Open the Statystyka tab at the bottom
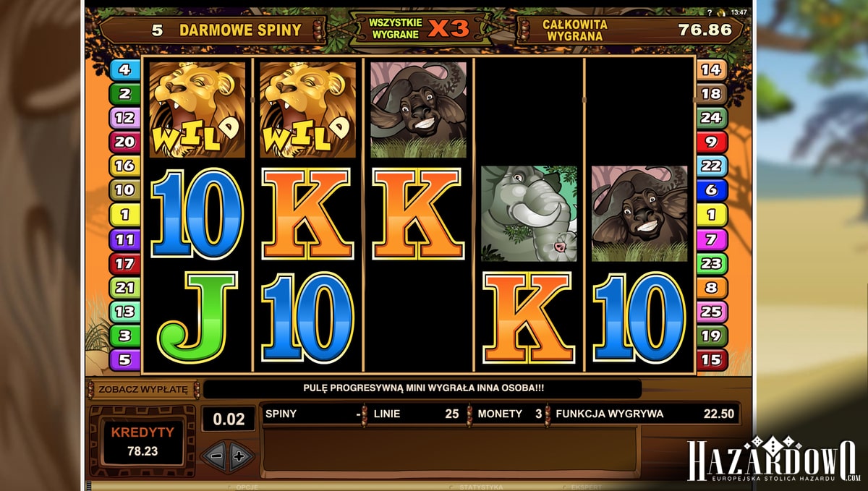Screen dimensions: 868x491 click(x=481, y=487)
